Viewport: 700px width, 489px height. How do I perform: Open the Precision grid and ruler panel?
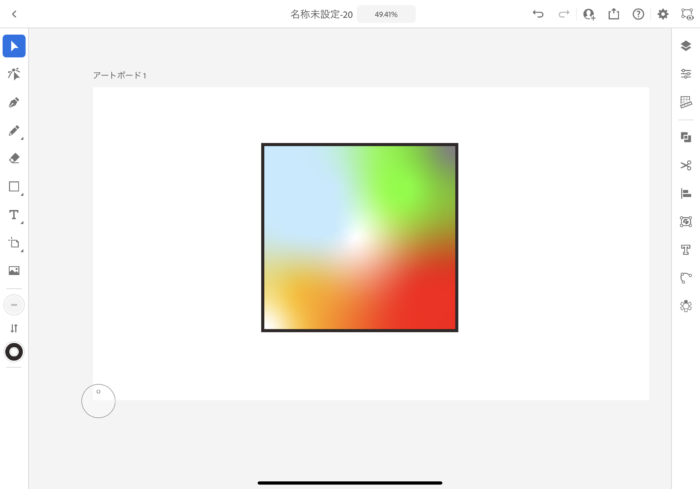tap(686, 102)
